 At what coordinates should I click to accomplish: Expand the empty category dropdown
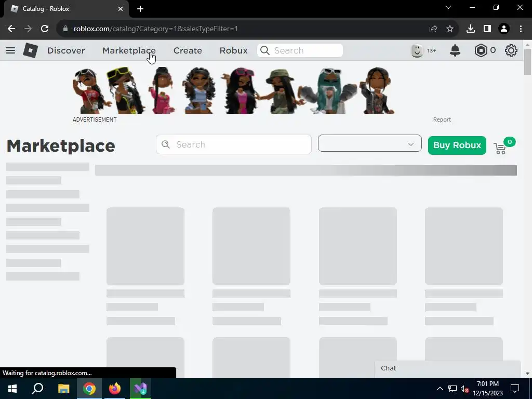(370, 143)
